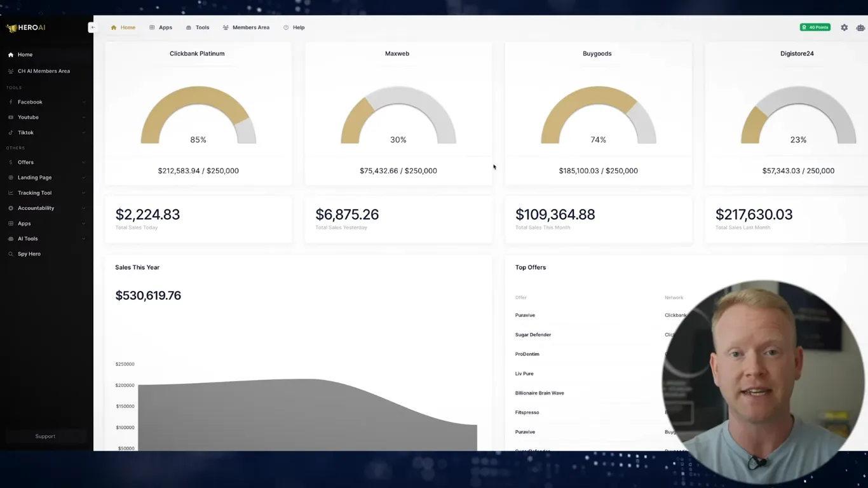This screenshot has height=488, width=868.
Task: Expand the Offers menu chevron
Action: (x=84, y=162)
